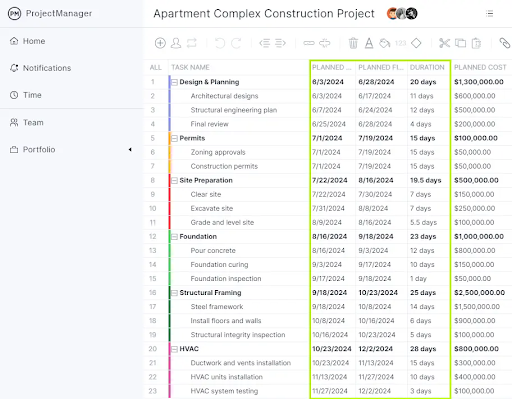Collapse the Permits group

174,138
